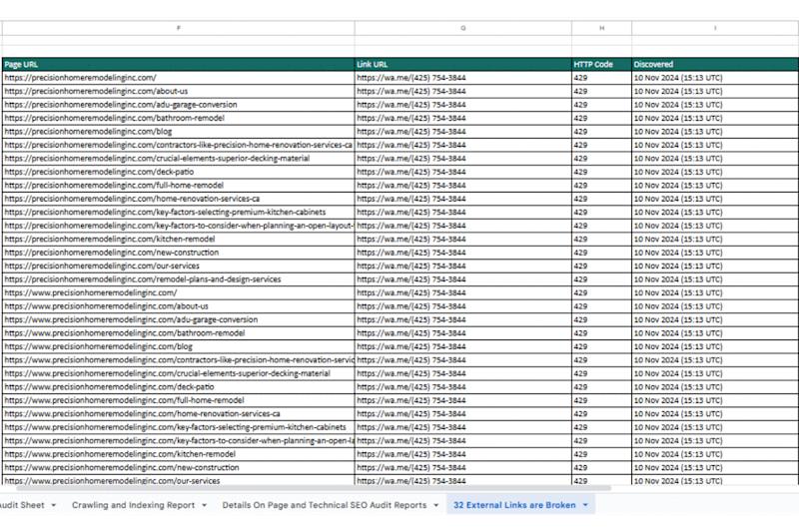Select www kitchen-remodel page URL cell
The width and height of the screenshot is (799, 532).
pos(179,454)
